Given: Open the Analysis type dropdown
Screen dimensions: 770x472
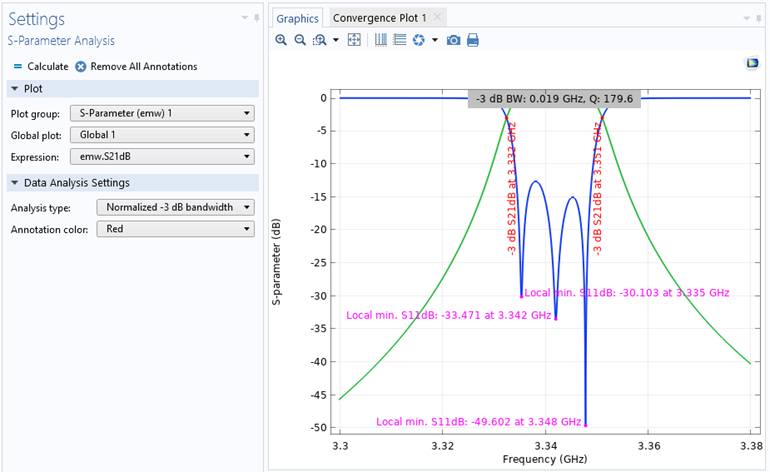Looking at the screenshot, I should point(176,207).
